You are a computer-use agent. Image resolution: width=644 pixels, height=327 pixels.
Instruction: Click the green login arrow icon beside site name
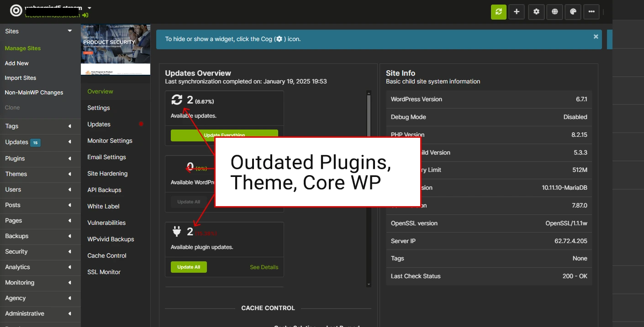[85, 15]
